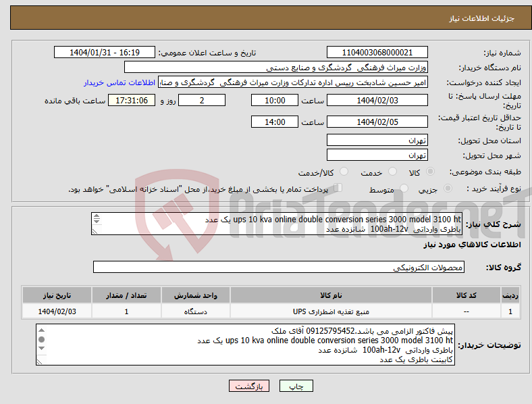532x404 pixels.
Task: Click the request creator name field
Action: [x=293, y=82]
